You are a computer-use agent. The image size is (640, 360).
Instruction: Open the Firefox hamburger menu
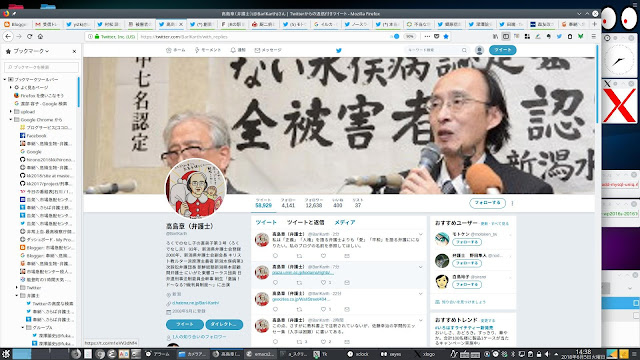pyautogui.click(x=593, y=36)
